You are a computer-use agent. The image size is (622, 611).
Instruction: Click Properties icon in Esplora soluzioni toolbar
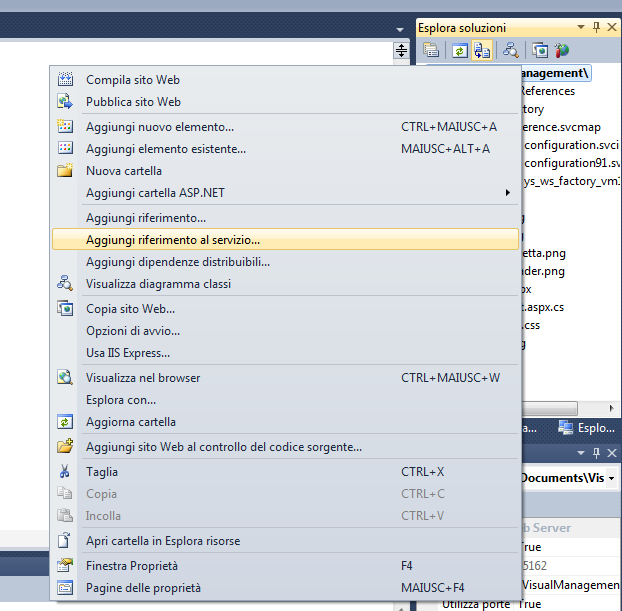[x=431, y=50]
